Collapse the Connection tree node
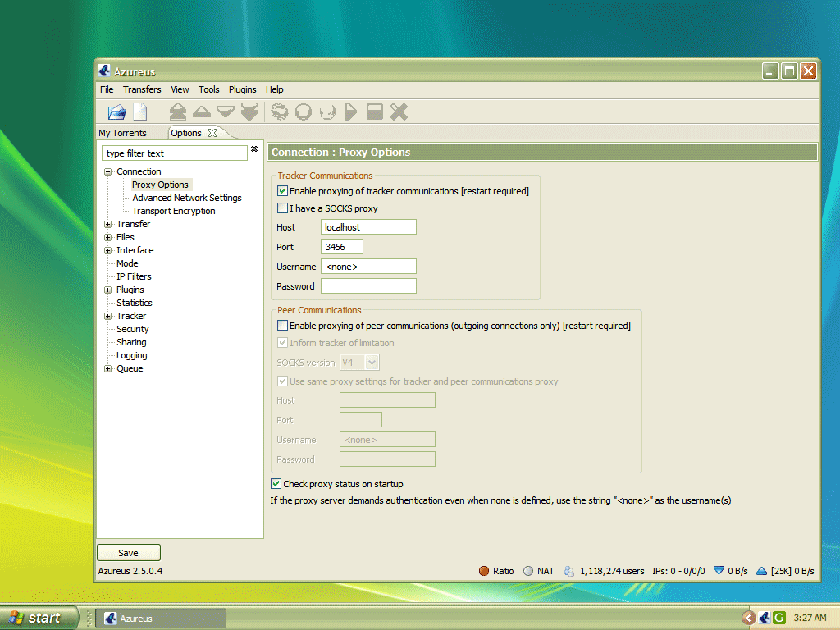This screenshot has width=840, height=630. [x=107, y=172]
